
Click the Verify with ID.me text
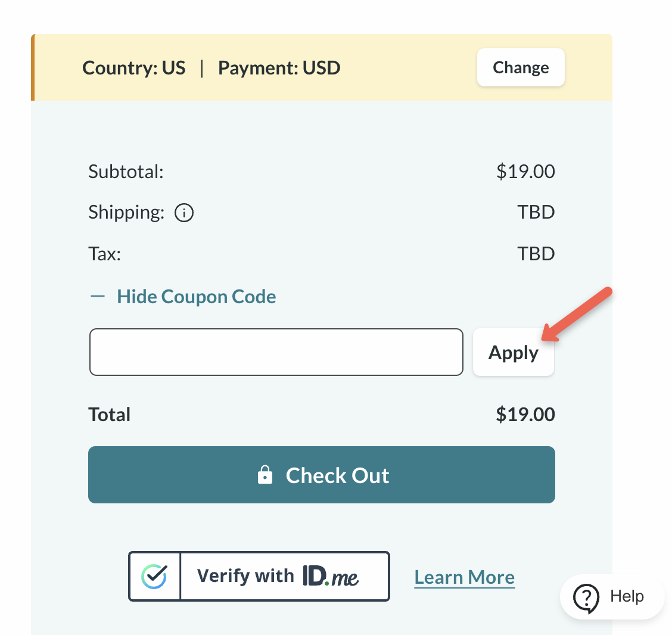pyautogui.click(x=278, y=576)
